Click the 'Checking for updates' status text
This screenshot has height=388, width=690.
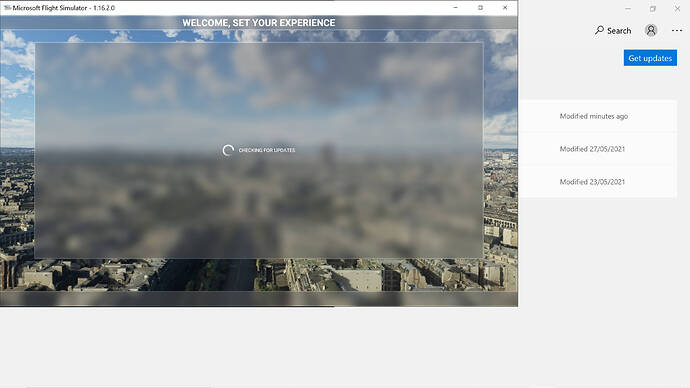click(x=267, y=150)
